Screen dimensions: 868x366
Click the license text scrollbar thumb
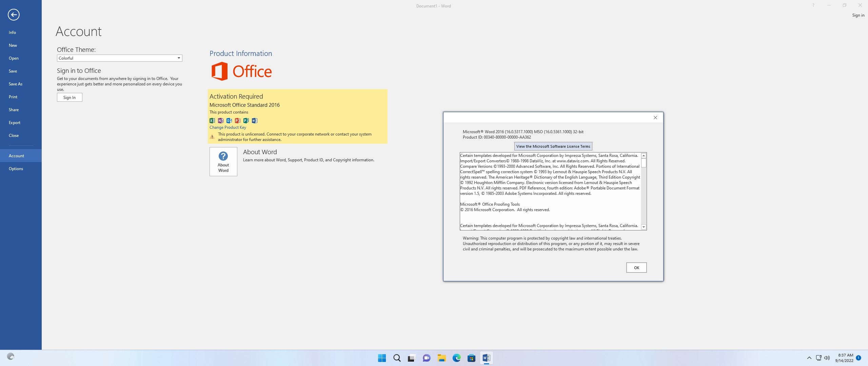(x=644, y=163)
